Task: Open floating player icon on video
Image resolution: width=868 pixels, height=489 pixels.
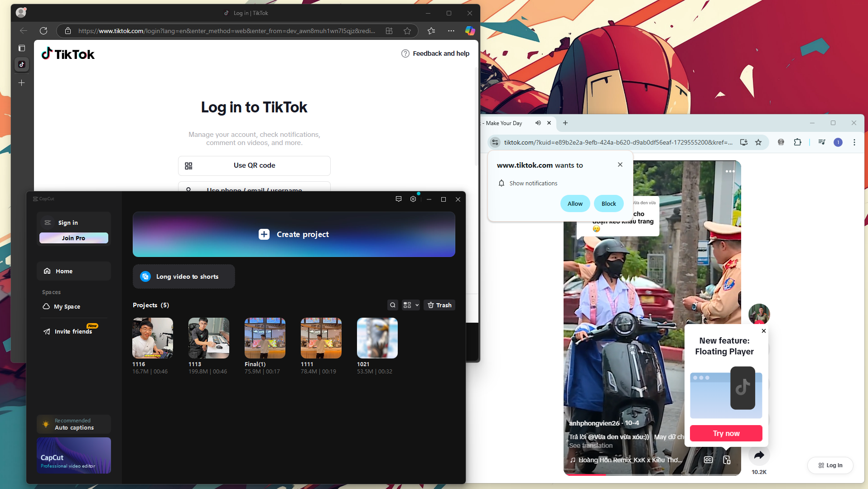Action: click(727, 460)
